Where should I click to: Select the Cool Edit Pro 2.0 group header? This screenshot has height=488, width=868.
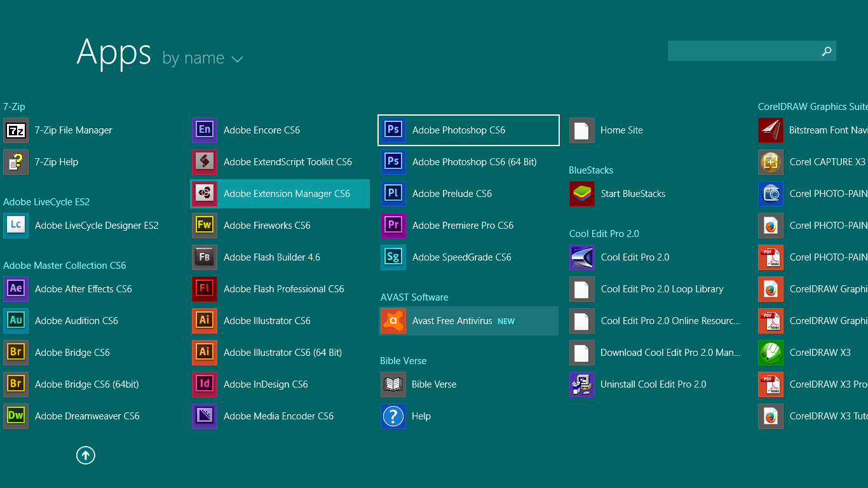604,234
